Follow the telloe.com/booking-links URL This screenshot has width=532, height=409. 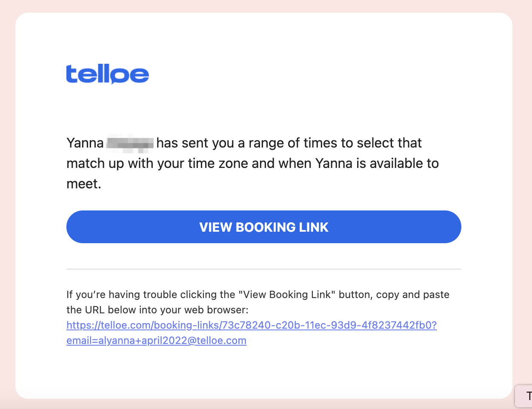(x=252, y=325)
